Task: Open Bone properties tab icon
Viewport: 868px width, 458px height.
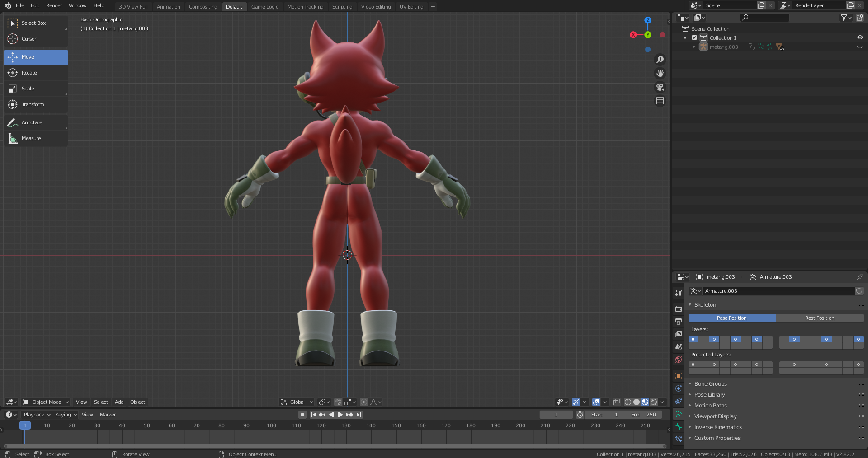Action: tap(679, 426)
